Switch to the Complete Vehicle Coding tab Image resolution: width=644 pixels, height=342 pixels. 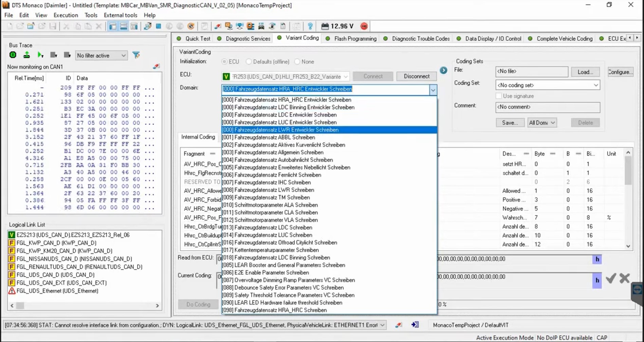point(560,38)
